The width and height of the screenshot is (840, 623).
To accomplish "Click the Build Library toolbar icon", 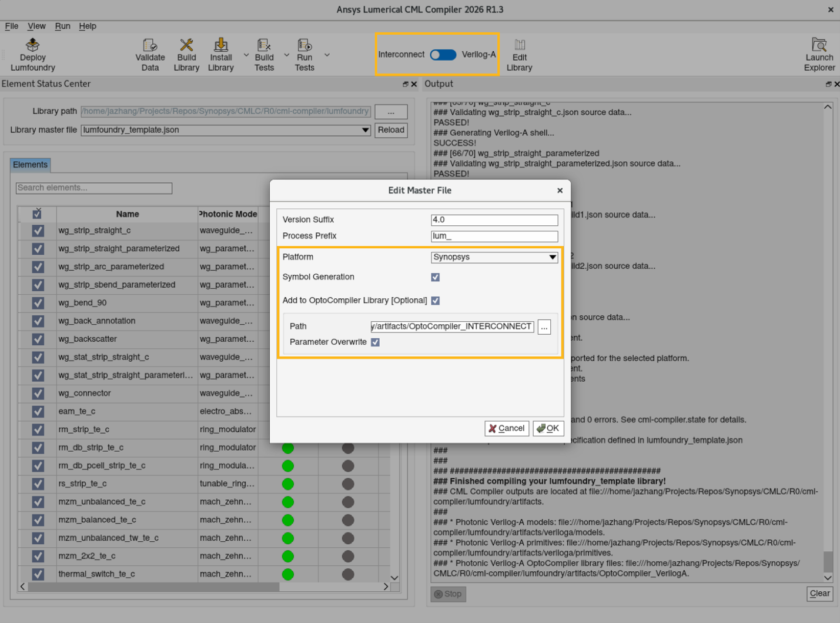I will click(186, 55).
